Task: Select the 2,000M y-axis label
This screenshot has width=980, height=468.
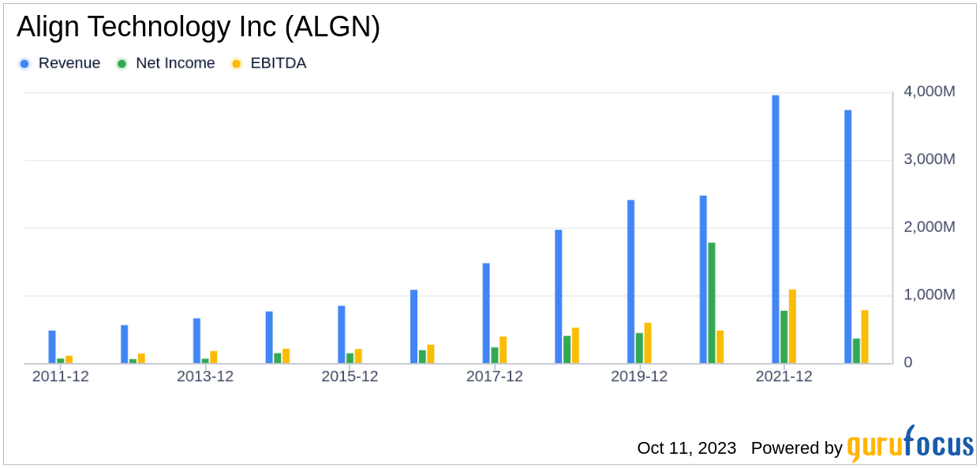Action: click(930, 227)
